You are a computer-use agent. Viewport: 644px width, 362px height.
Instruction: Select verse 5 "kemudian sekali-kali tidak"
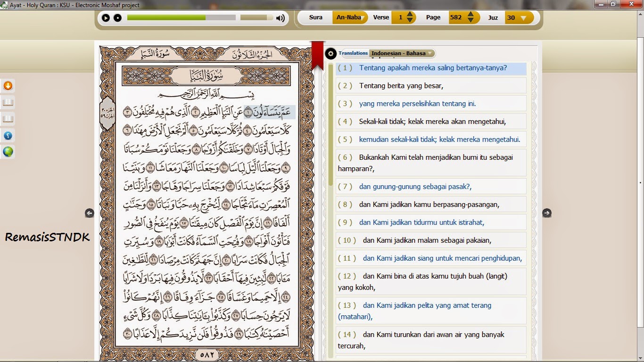(431, 140)
